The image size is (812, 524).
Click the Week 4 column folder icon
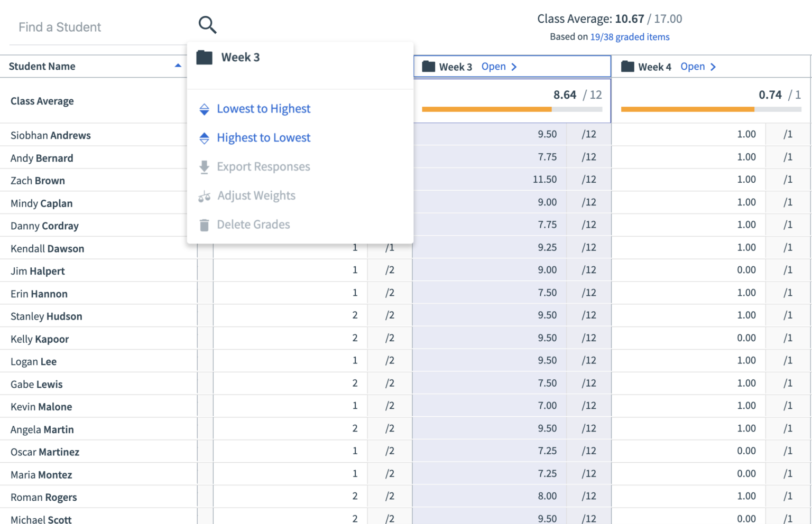point(628,67)
